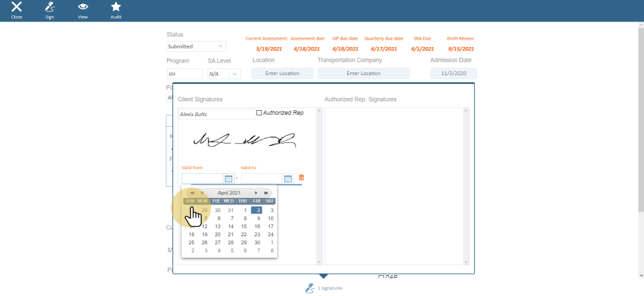Delete signature with orange trash icon

click(x=301, y=178)
